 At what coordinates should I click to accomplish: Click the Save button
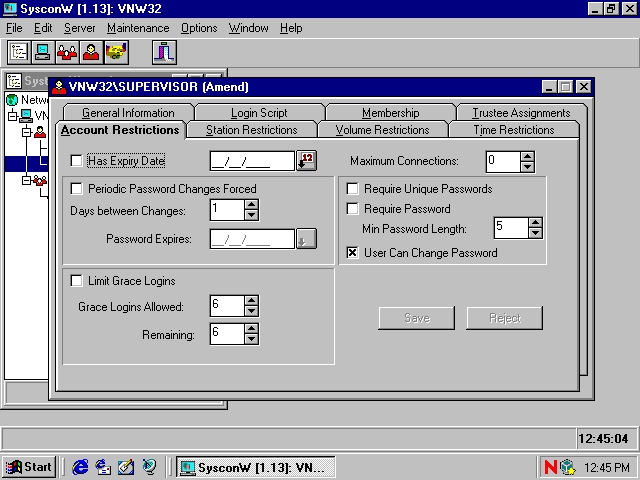(x=416, y=318)
